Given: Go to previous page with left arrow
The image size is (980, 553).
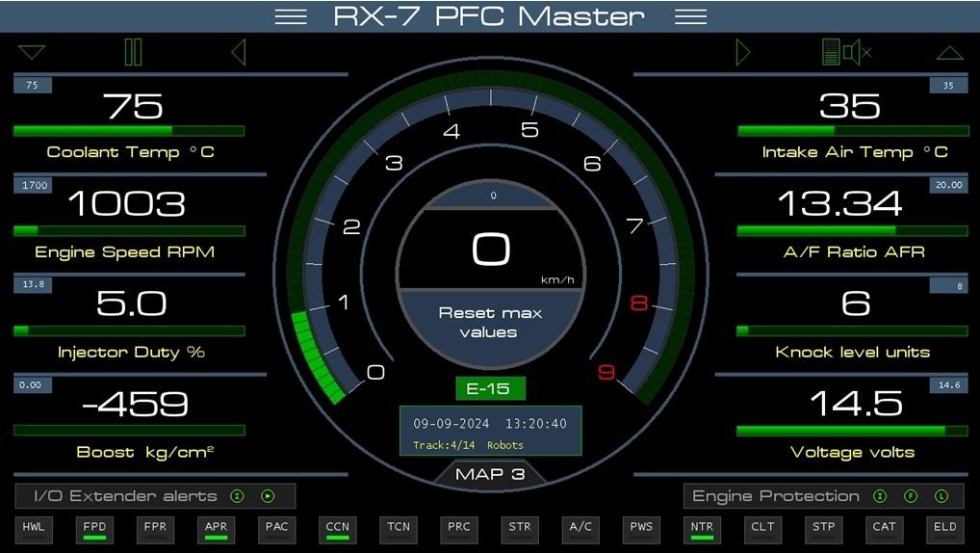Looking at the screenshot, I should pyautogui.click(x=239, y=52).
